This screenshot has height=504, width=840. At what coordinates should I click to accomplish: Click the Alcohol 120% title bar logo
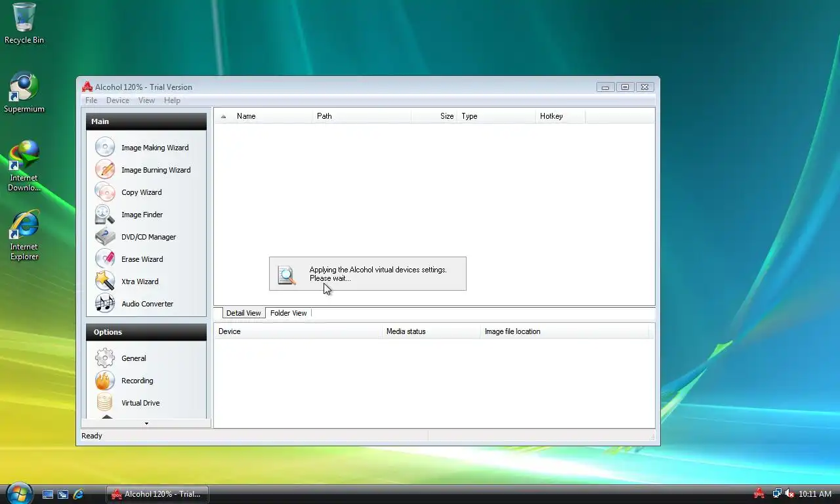[x=87, y=87]
